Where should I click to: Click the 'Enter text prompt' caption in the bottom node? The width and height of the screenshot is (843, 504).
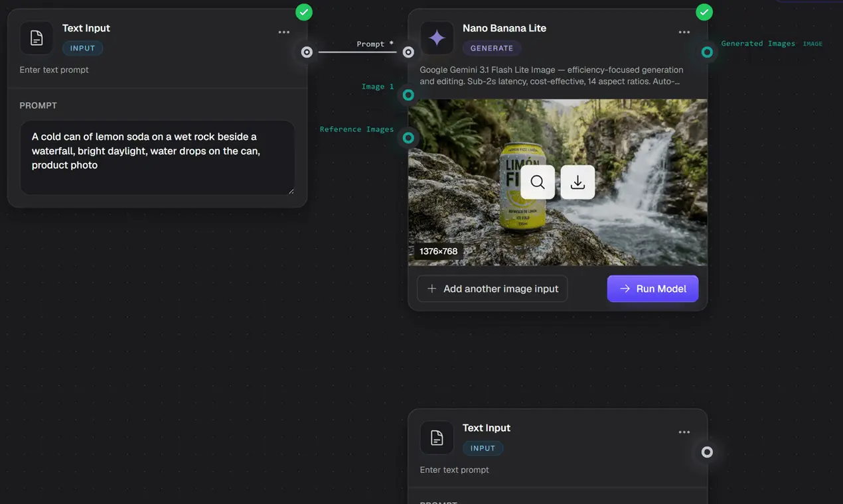[x=455, y=470]
